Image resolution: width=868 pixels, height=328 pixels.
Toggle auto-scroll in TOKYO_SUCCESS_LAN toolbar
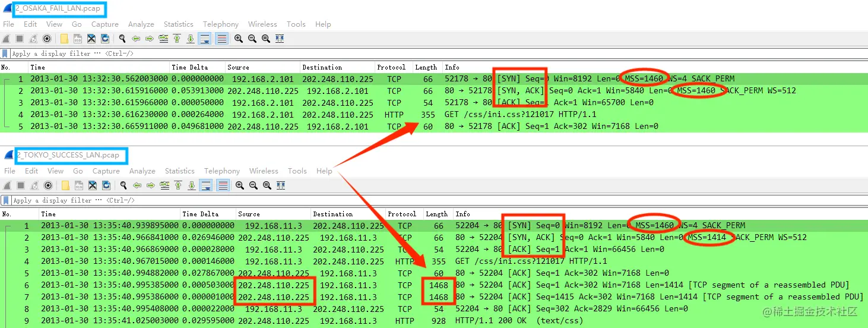tap(206, 185)
